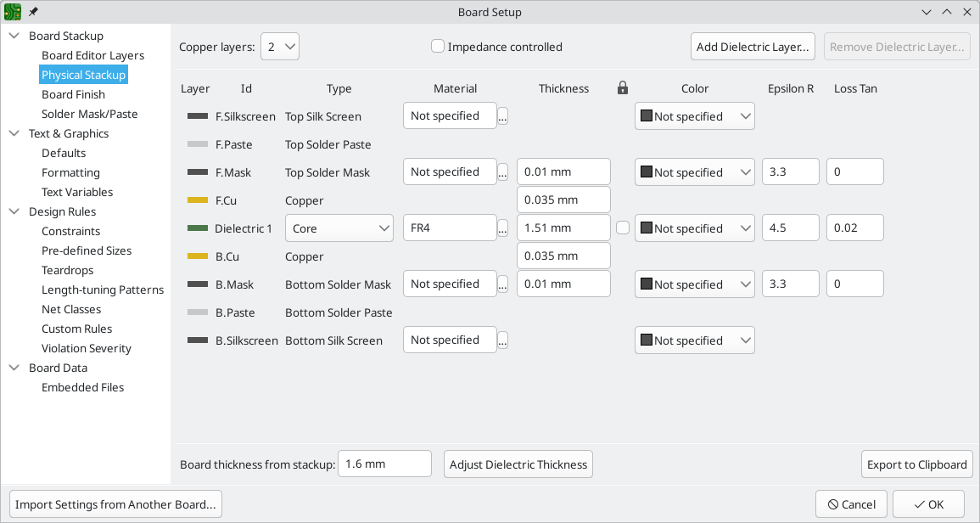Toggle Dielectric 1 thickness lock checkbox

coord(623,228)
